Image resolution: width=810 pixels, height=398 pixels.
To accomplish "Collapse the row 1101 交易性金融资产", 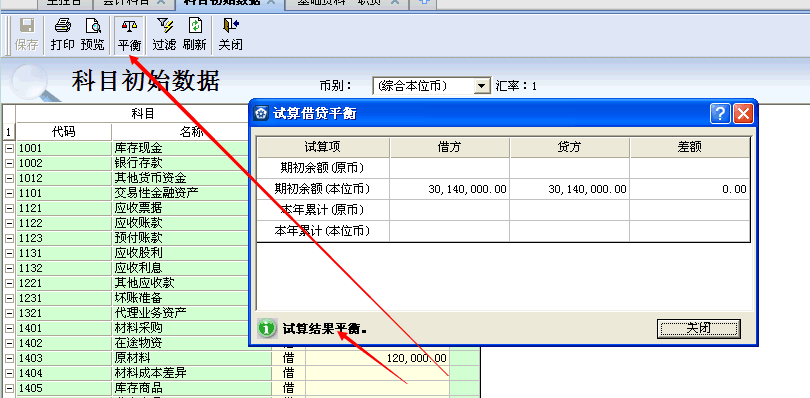I will click(9, 193).
